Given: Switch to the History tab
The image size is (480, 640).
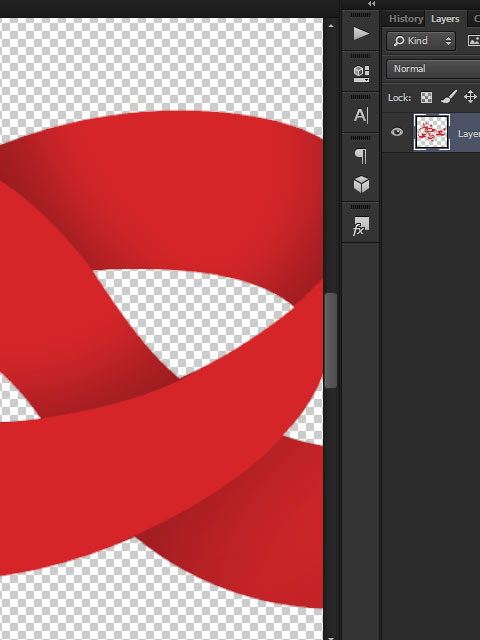Looking at the screenshot, I should 406,19.
